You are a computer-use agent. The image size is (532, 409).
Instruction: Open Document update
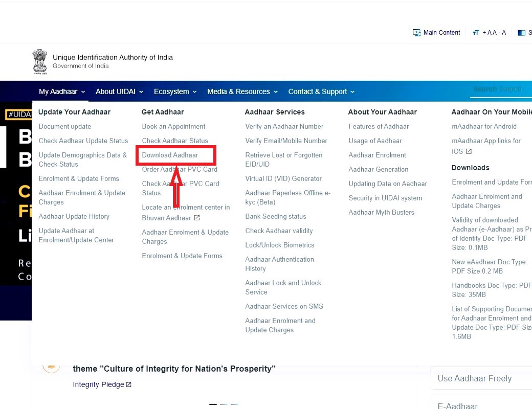click(x=65, y=126)
